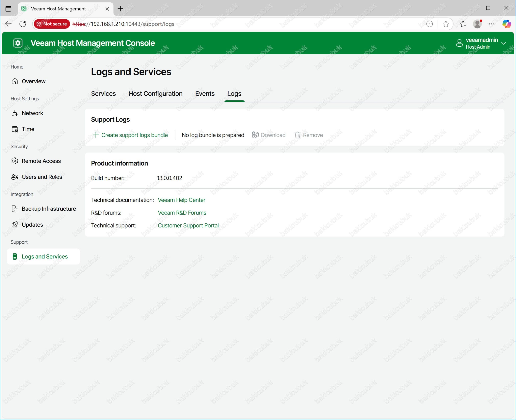
Task: Open Time settings icon in sidebar
Action: click(x=15, y=129)
